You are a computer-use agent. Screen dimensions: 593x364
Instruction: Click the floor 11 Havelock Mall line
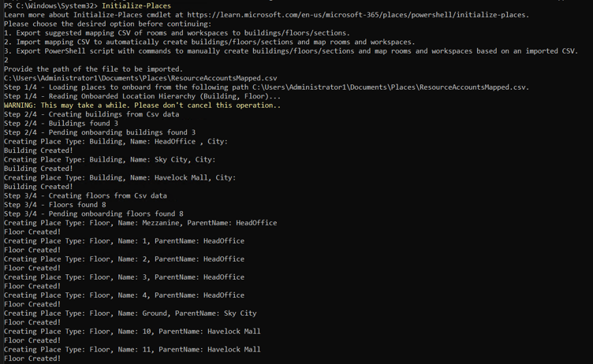[132, 349]
